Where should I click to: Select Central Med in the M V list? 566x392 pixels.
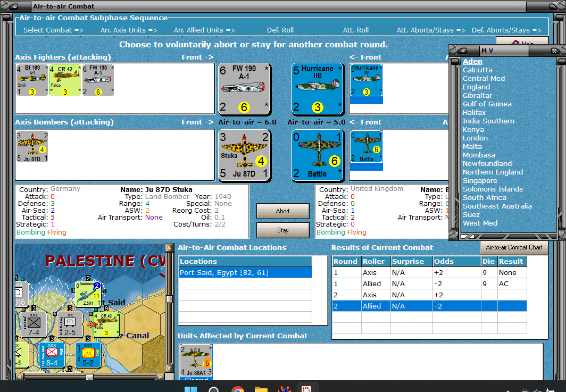[484, 78]
